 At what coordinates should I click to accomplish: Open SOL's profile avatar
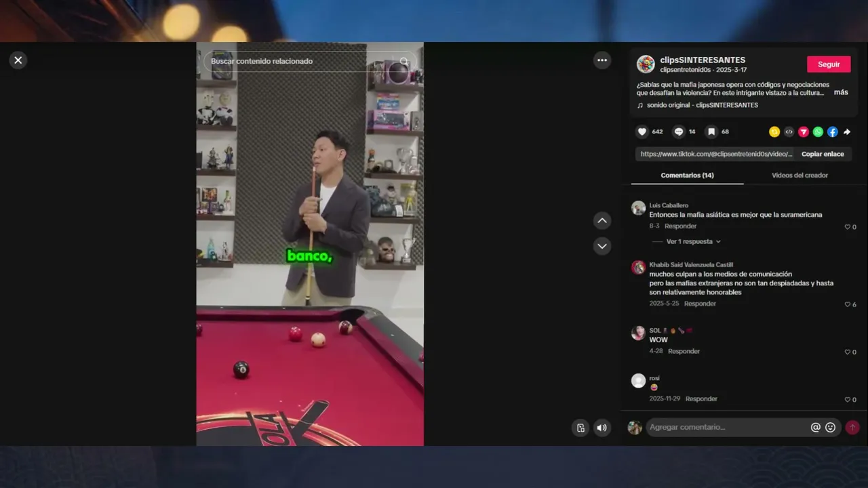(638, 333)
